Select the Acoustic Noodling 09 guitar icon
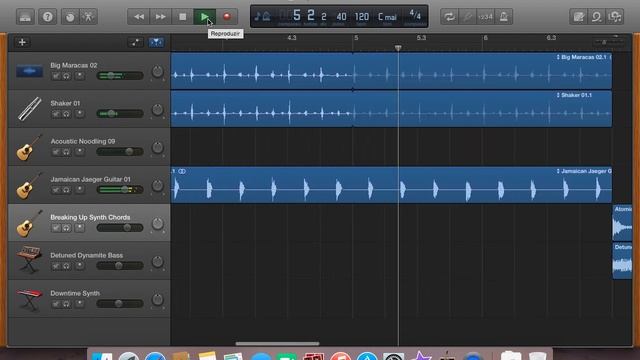This screenshot has width=640, height=360. (29, 147)
